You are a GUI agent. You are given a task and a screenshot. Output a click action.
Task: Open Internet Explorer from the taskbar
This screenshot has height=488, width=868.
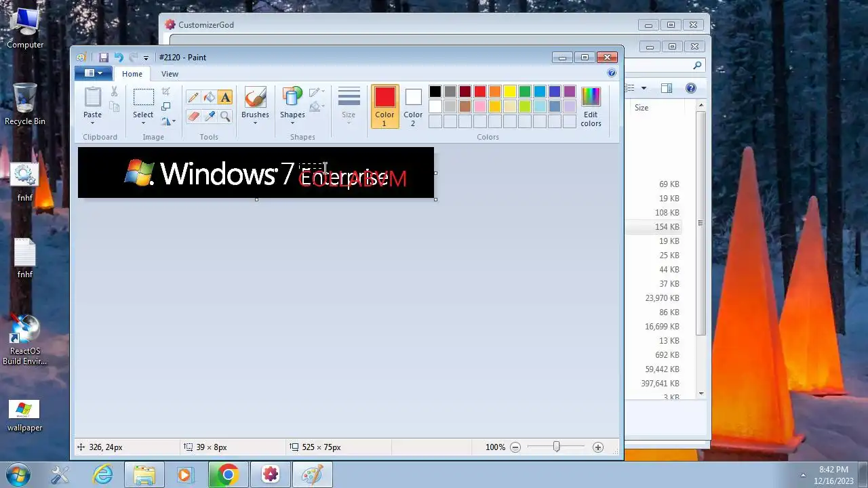pyautogui.click(x=102, y=475)
